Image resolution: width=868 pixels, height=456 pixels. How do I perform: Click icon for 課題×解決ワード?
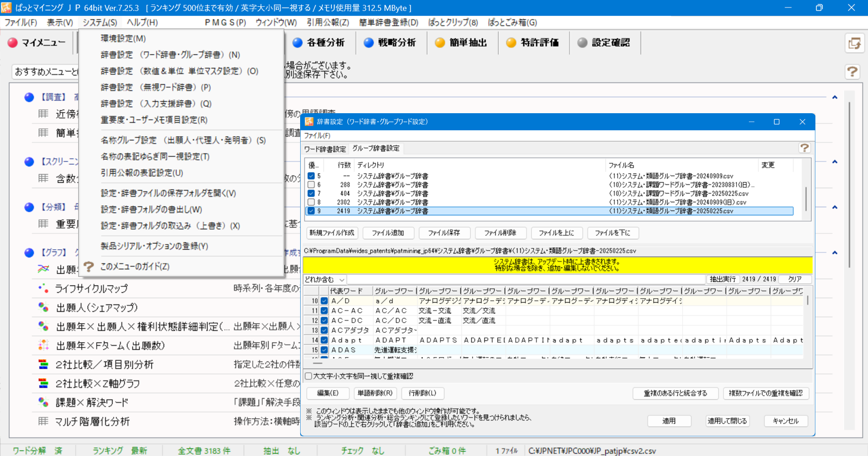pyautogui.click(x=43, y=402)
